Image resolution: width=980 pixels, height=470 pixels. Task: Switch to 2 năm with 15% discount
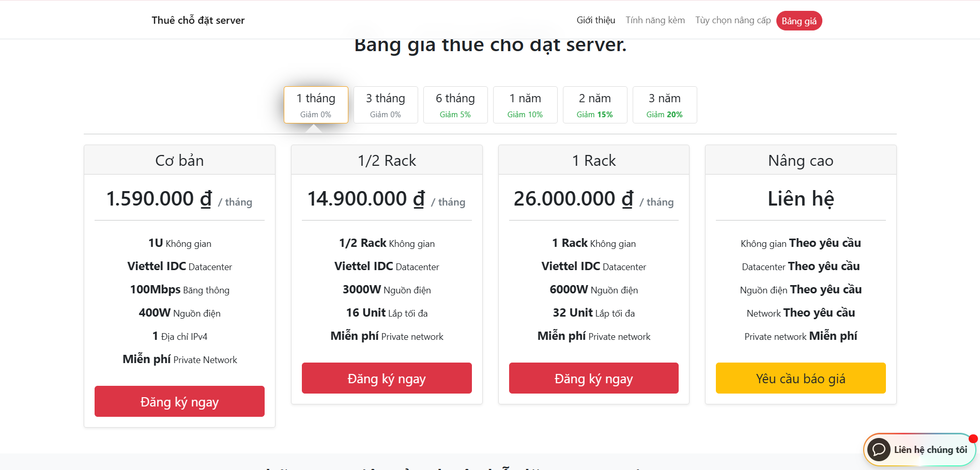coord(595,105)
